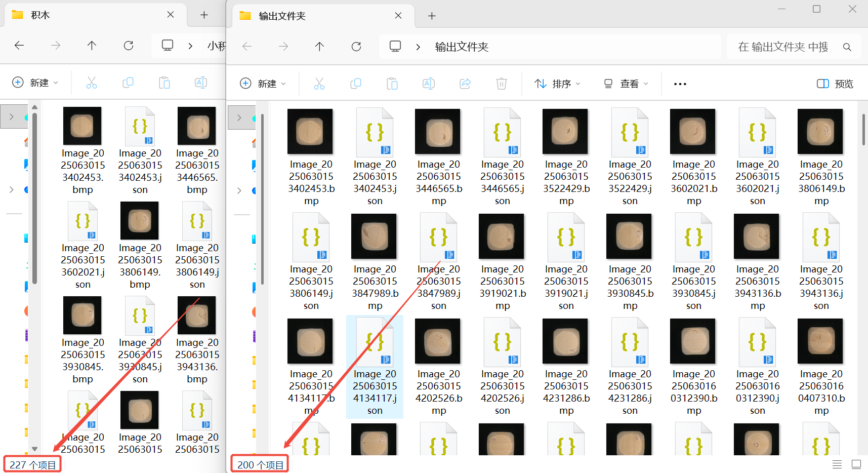This screenshot has width=868, height=473.
Task: Close the 输出文件夹 tab
Action: (398, 16)
